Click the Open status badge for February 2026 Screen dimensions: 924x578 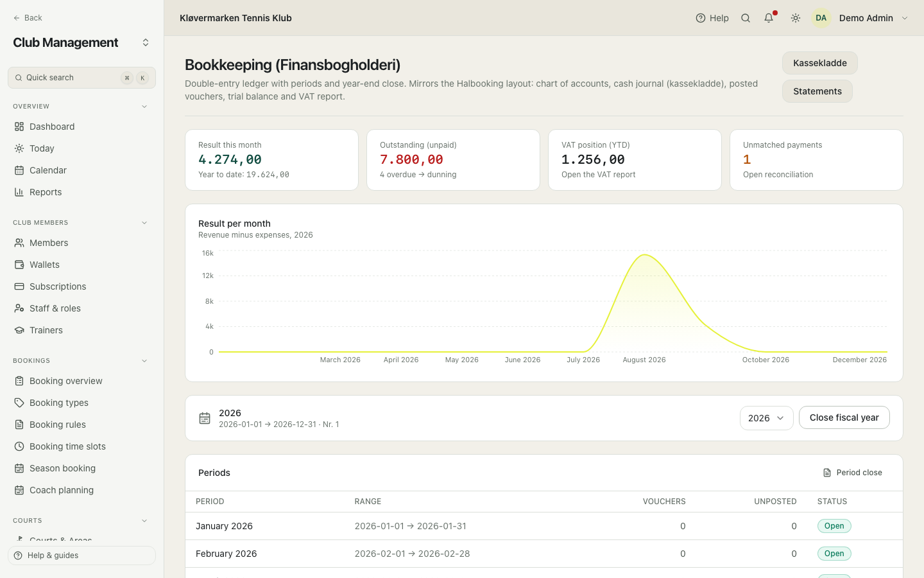pos(834,554)
